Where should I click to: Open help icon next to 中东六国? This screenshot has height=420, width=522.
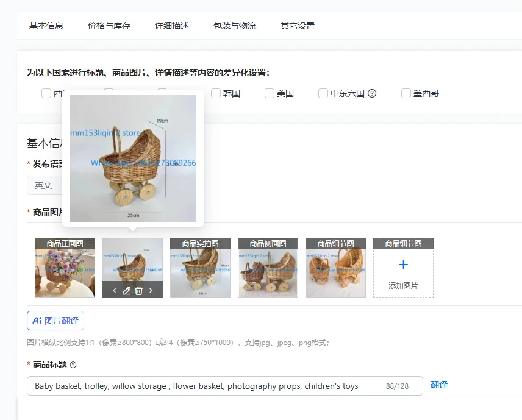tap(372, 93)
